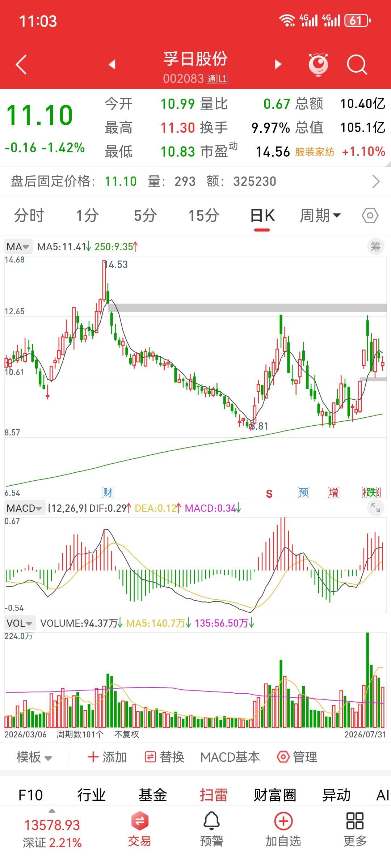
Task: Open the search magnifier icon
Action: pyautogui.click(x=357, y=64)
